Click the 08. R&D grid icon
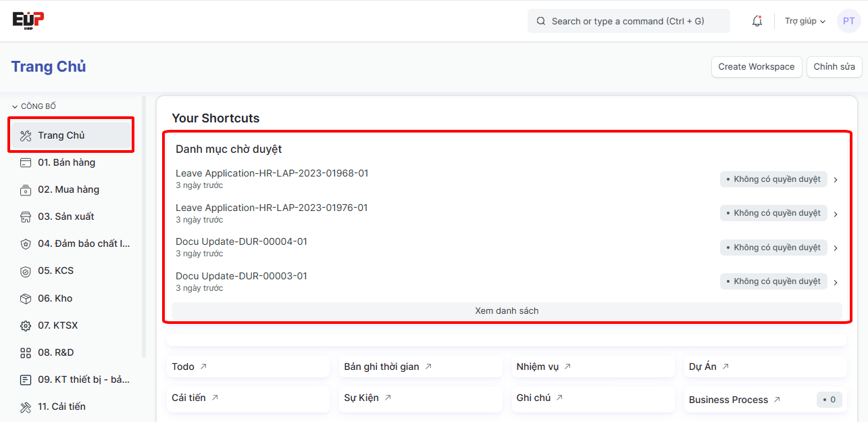 tap(26, 353)
